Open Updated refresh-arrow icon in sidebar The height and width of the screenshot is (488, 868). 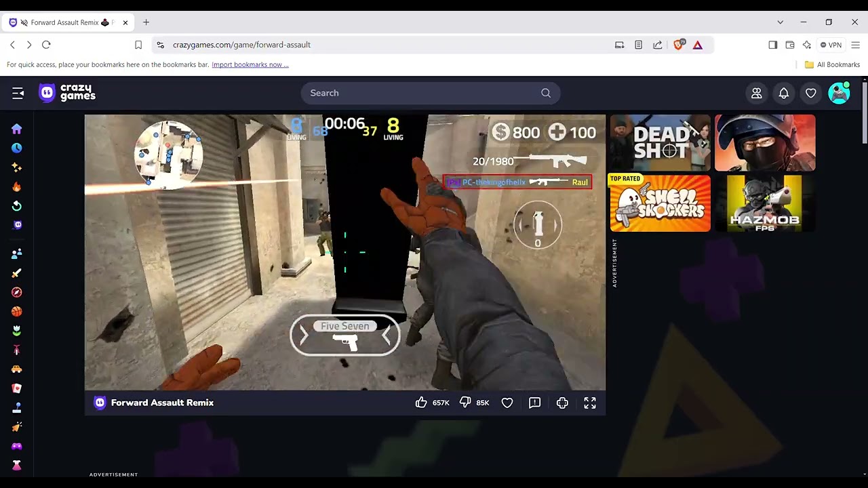pos(17,206)
